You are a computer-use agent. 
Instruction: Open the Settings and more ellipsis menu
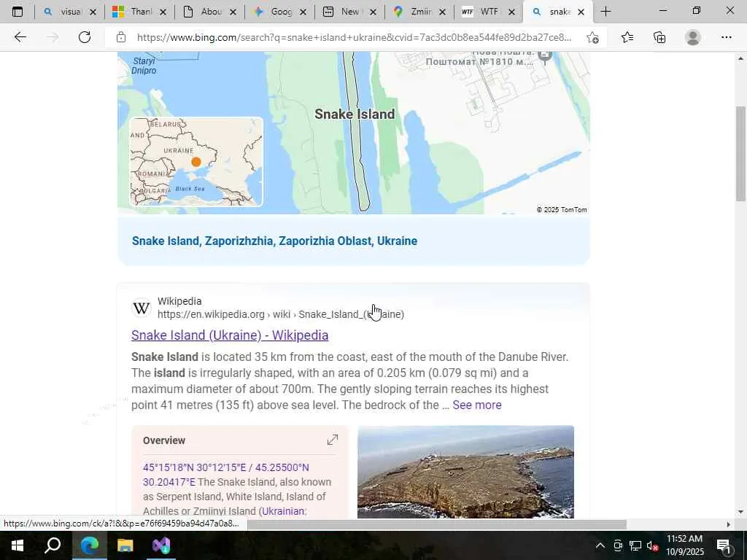tap(726, 37)
